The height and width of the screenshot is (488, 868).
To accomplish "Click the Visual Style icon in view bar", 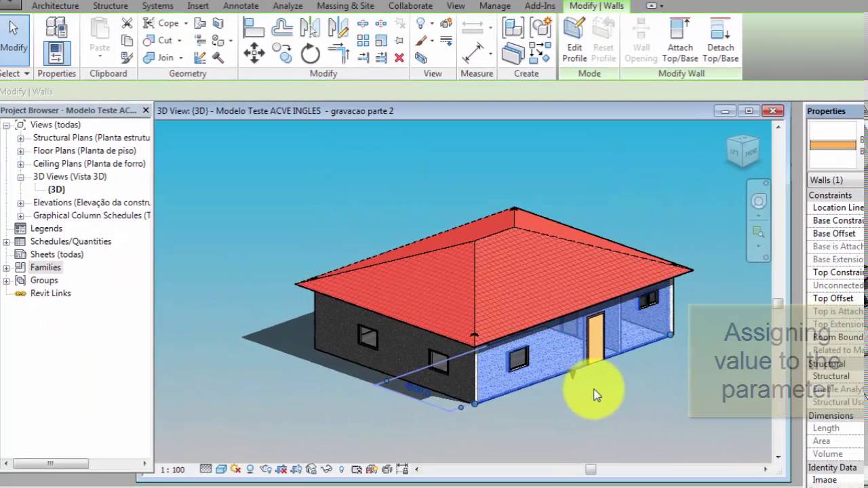I will click(220, 469).
